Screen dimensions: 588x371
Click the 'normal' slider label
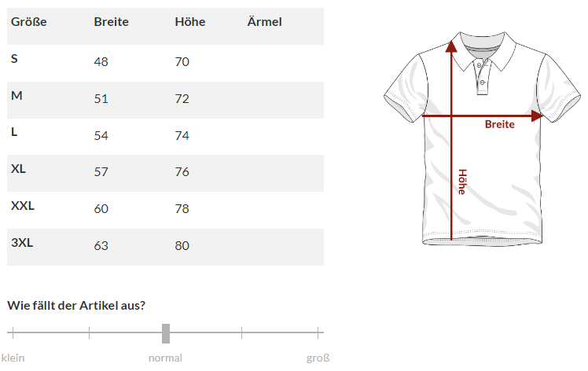click(x=165, y=358)
